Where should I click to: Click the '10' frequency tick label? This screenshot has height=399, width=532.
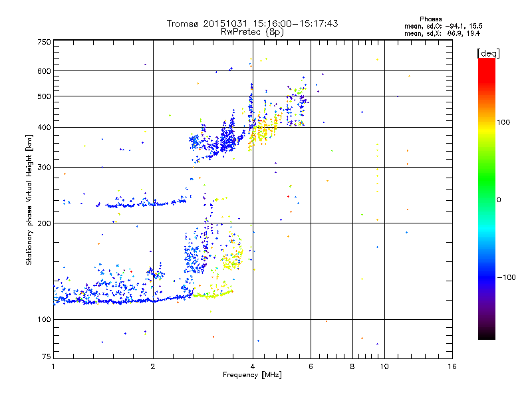(384, 366)
